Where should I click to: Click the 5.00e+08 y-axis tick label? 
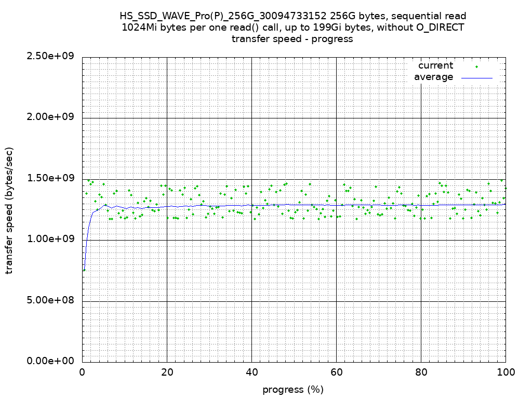click(x=51, y=300)
